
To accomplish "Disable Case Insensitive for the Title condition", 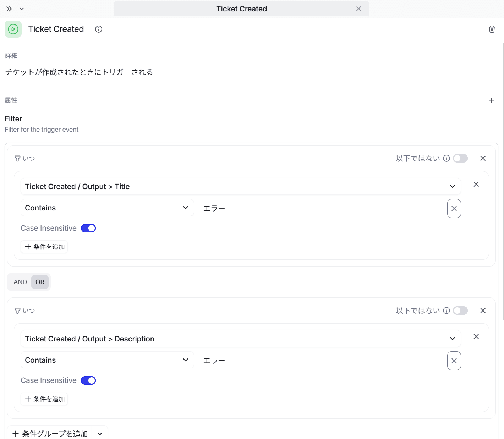I will [x=88, y=228].
